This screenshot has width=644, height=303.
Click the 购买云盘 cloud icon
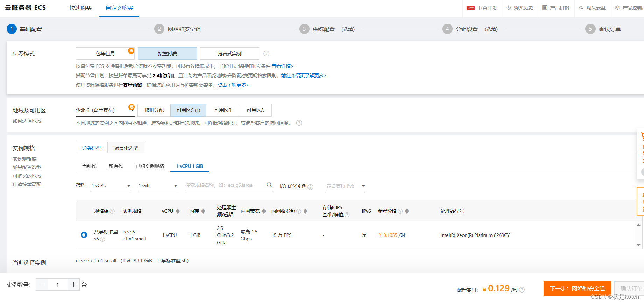(x=581, y=8)
